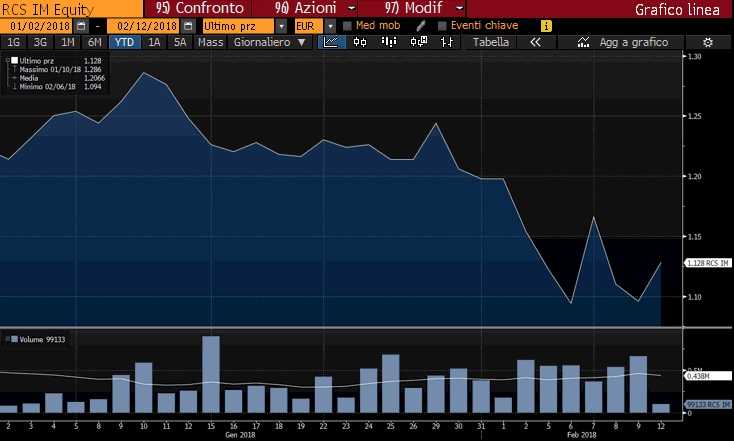Screen dimensions: 734x441
Task: Toggle the Ultimo prz legend checkbox
Action: point(15,60)
